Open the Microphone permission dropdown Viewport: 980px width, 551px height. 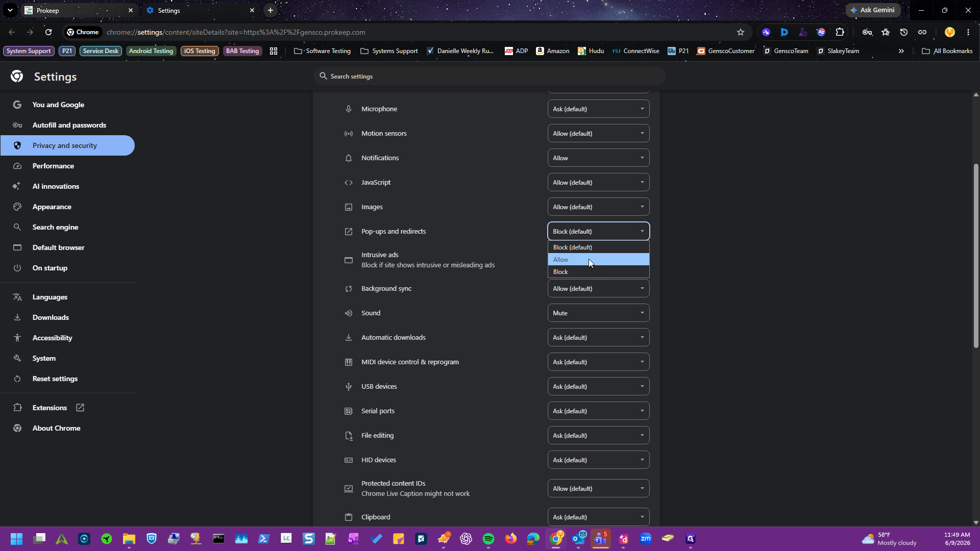click(598, 109)
